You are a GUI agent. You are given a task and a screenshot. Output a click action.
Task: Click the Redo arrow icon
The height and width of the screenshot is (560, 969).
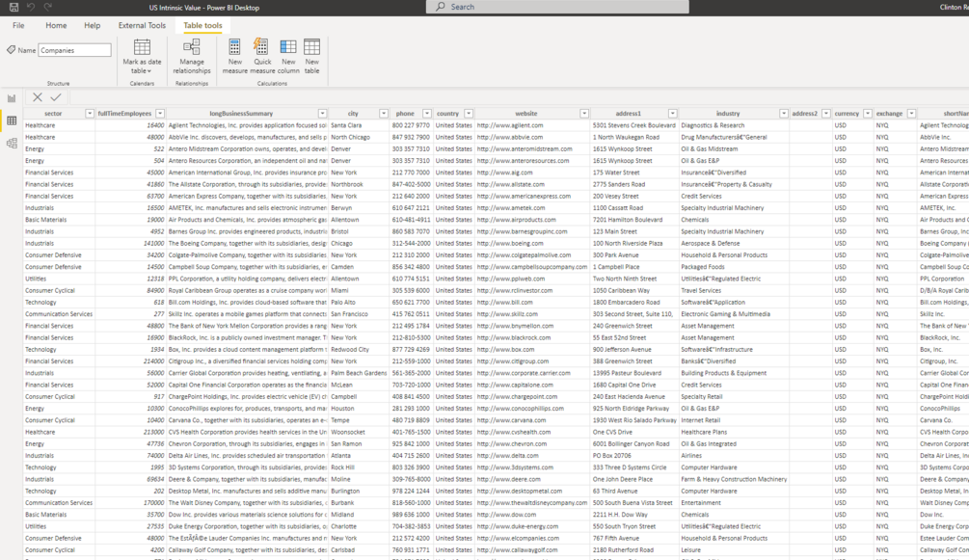coord(47,8)
